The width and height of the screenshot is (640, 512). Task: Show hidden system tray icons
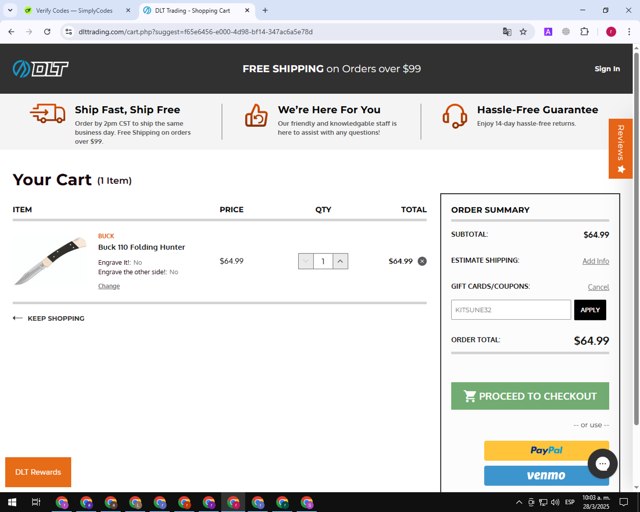tap(519, 502)
